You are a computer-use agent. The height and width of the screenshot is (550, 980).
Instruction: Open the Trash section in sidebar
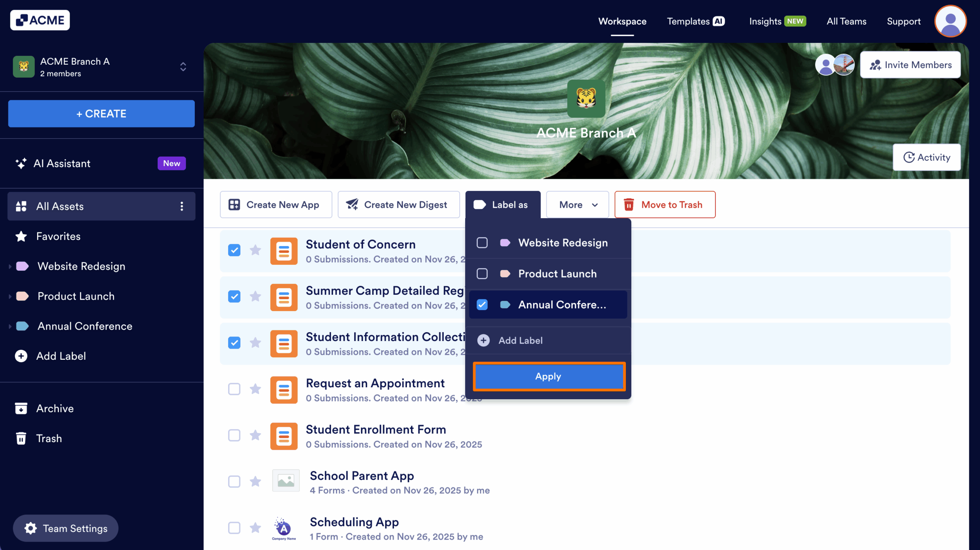(49, 438)
